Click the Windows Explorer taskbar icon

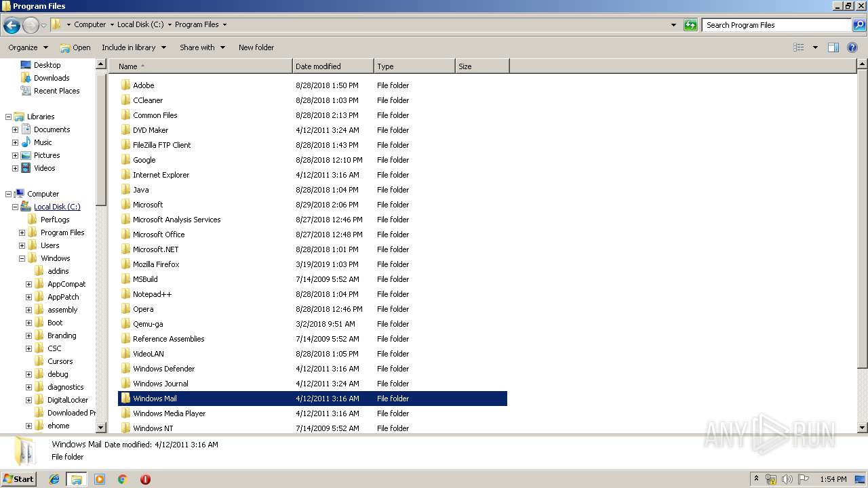77,479
